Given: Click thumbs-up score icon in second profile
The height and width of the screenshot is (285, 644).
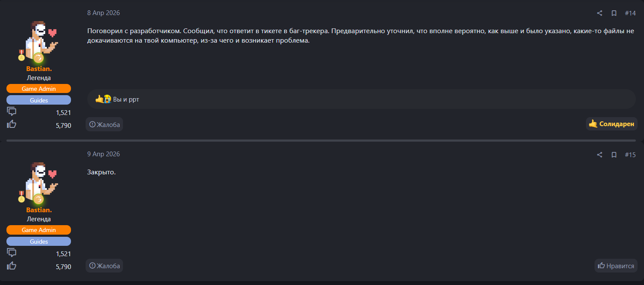Looking at the screenshot, I should (12, 266).
